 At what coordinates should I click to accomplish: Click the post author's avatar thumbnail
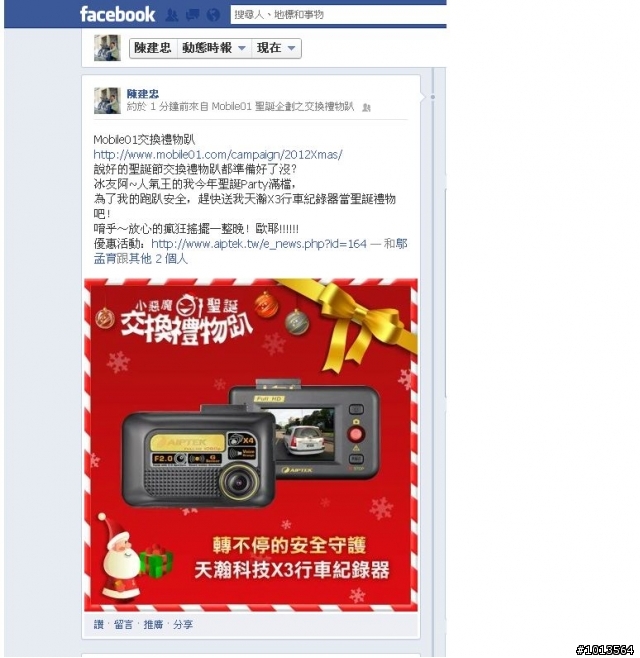click(x=107, y=101)
